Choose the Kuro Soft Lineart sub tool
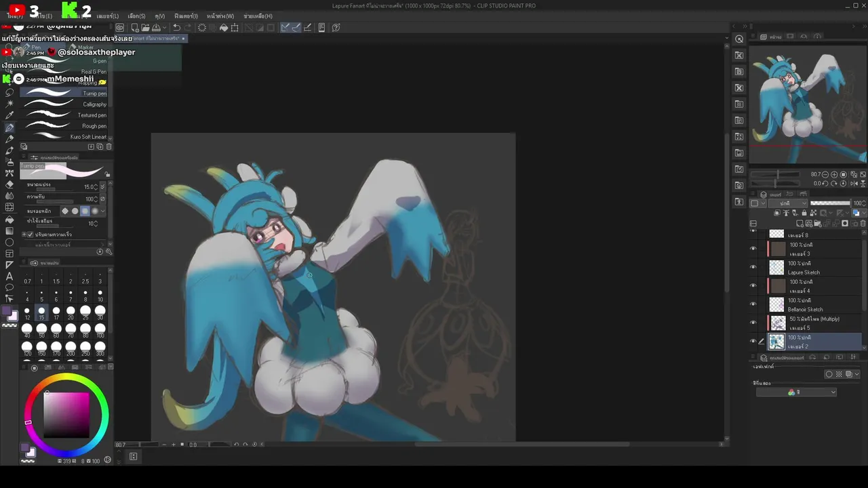This screenshot has height=488, width=868. pyautogui.click(x=64, y=137)
